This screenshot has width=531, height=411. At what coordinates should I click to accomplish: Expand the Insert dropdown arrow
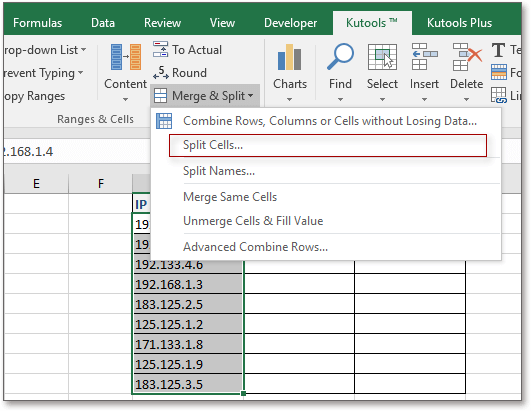424,100
